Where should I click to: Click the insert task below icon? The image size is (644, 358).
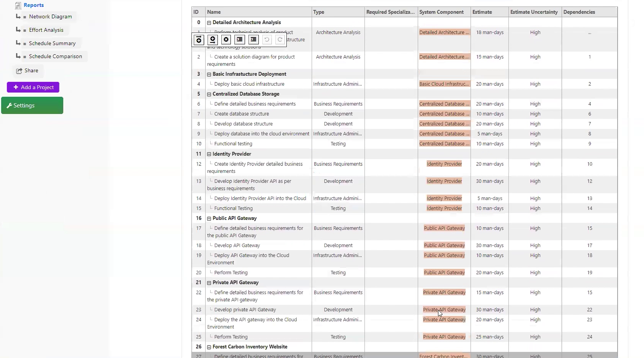coord(212,40)
